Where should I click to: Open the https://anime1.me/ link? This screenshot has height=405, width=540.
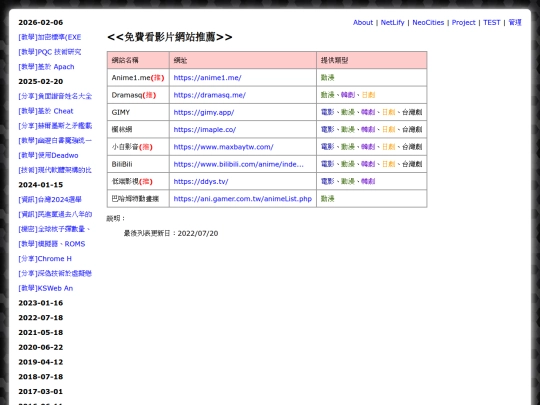[207, 78]
